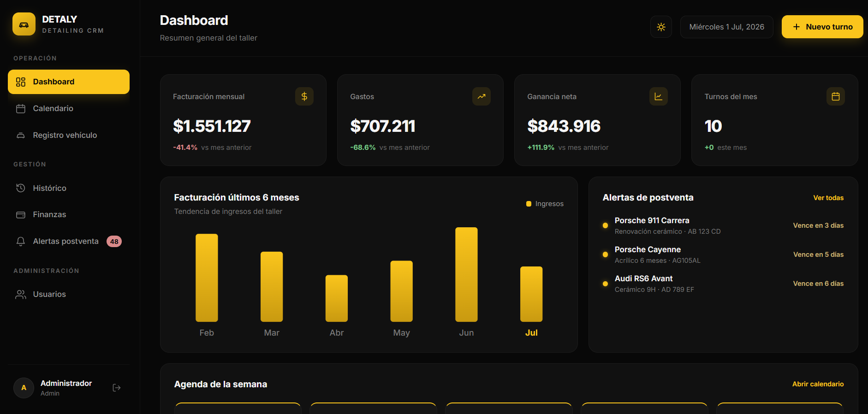This screenshot has height=414, width=868.
Task: Click the date display Miércoles 1 Jul, 2026
Action: pyautogui.click(x=727, y=27)
